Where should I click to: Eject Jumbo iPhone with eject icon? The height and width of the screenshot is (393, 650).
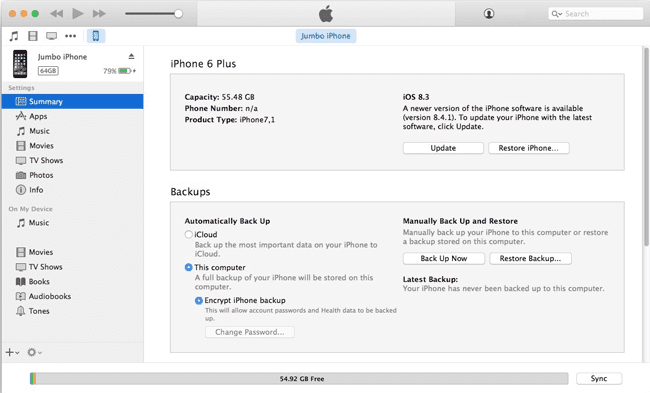[131, 56]
